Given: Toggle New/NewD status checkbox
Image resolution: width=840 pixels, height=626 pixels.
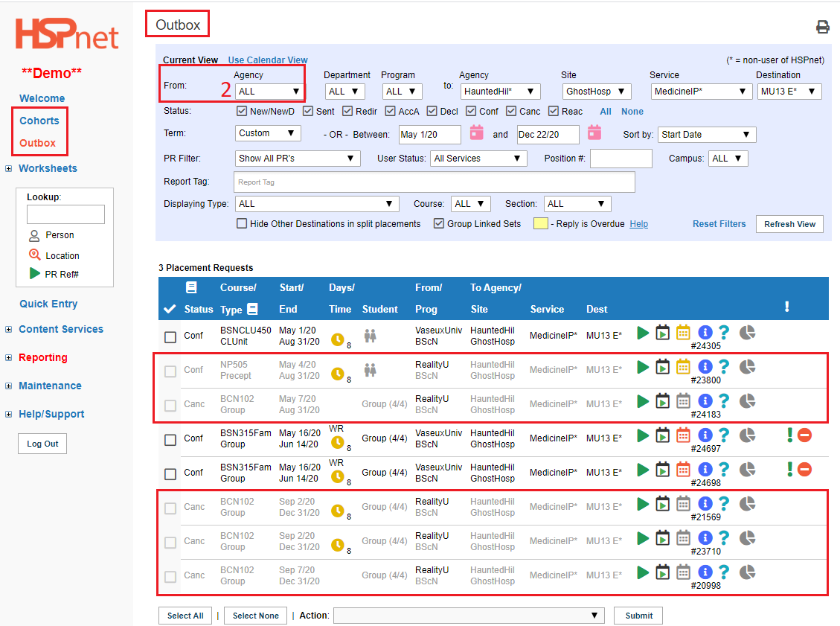Looking at the screenshot, I should coord(242,111).
